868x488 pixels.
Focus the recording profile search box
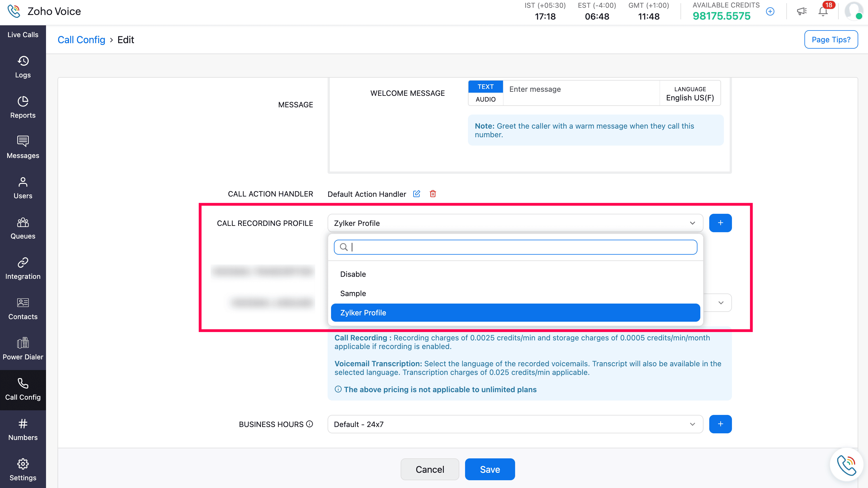coord(515,247)
